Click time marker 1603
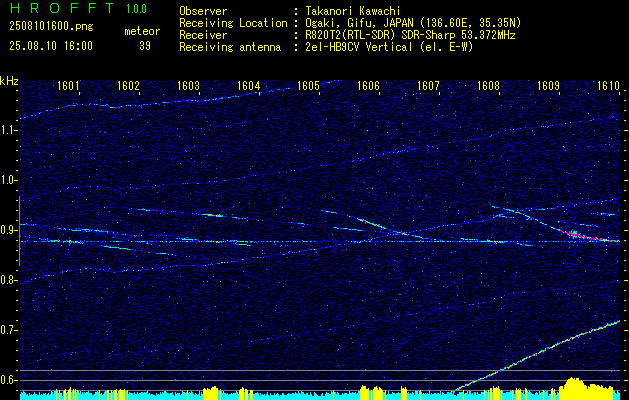Viewport: 629px width, 400px height. coord(188,85)
